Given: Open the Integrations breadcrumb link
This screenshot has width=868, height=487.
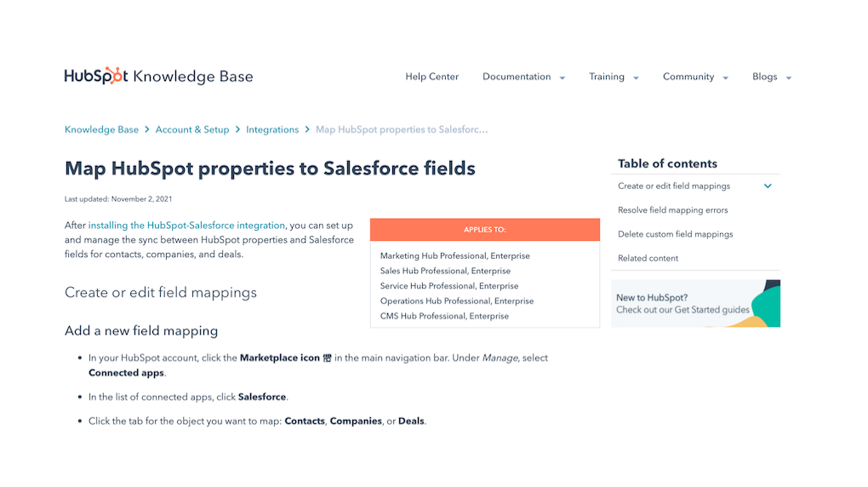Looking at the screenshot, I should click(272, 129).
